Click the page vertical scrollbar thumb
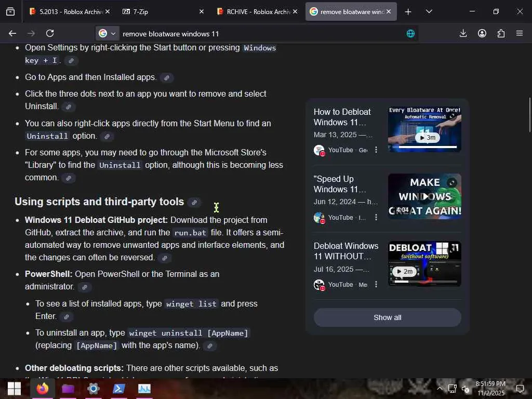 [529, 115]
